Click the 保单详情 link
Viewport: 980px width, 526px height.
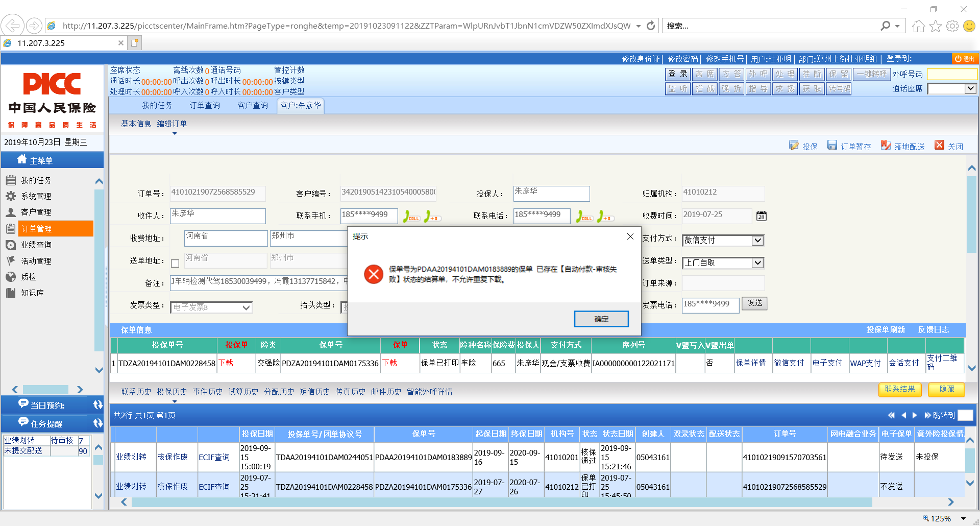(x=750, y=363)
